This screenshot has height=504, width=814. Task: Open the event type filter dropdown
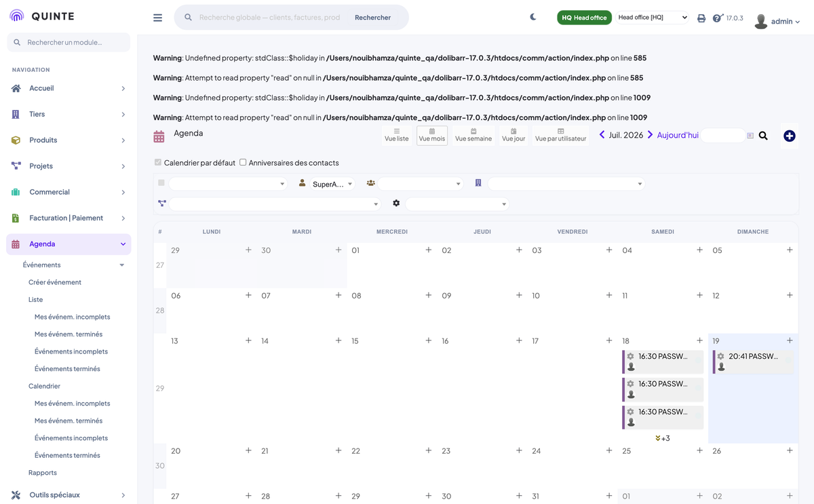click(457, 204)
